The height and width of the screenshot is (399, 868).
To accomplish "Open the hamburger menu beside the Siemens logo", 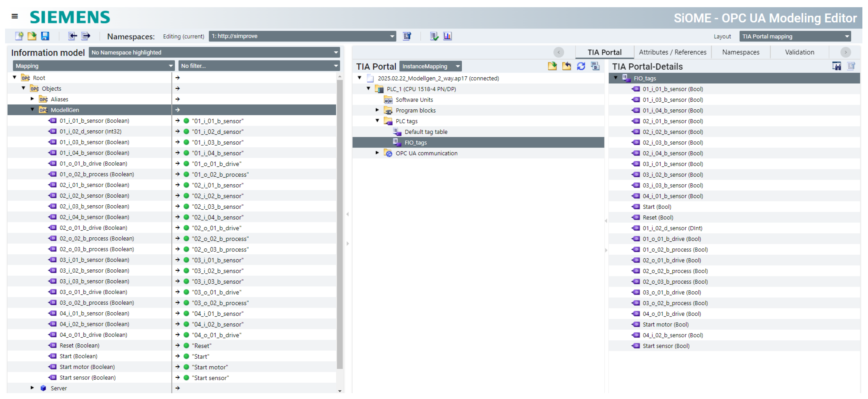I will tap(14, 16).
